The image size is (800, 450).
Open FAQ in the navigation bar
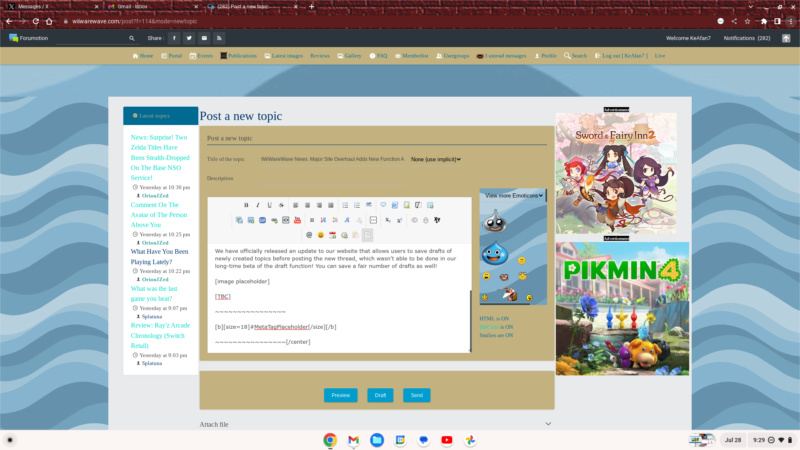(x=379, y=56)
